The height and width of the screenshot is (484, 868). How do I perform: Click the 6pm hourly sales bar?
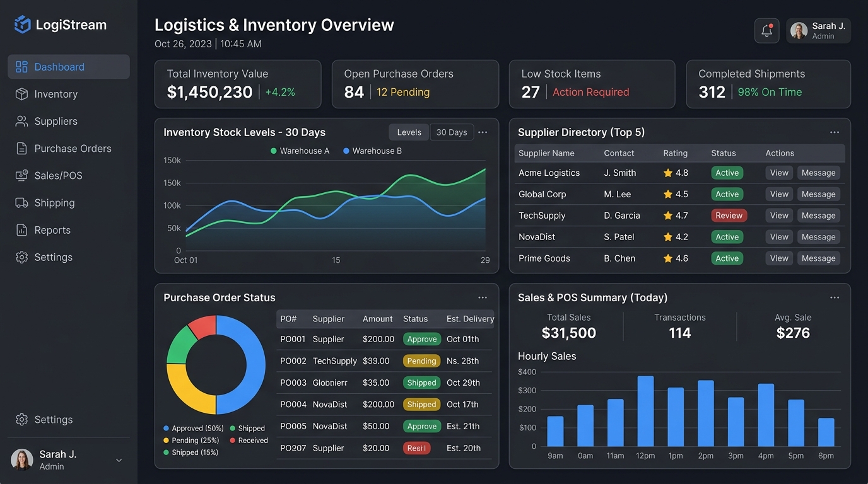826,432
